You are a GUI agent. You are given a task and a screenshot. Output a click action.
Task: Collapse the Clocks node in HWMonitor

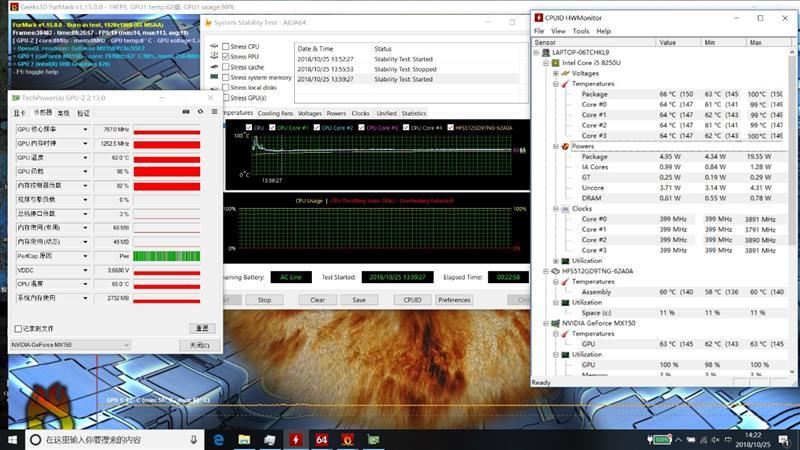(556, 209)
